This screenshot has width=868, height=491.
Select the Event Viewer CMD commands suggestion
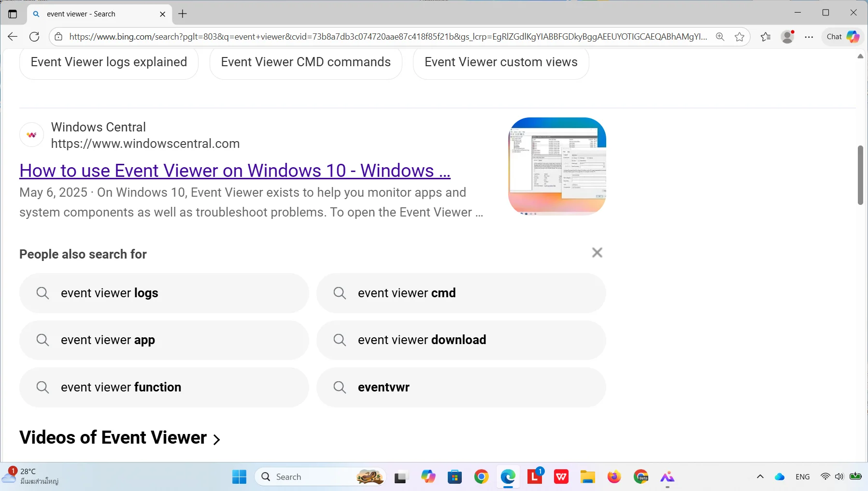tap(305, 62)
